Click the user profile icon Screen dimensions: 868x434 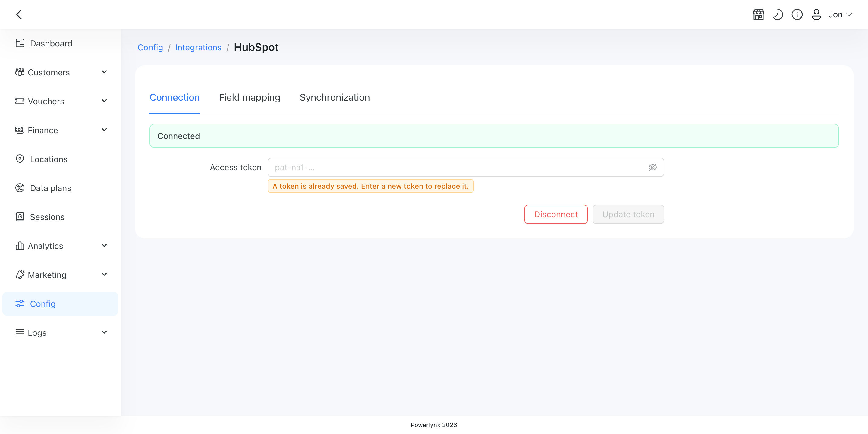tap(816, 14)
